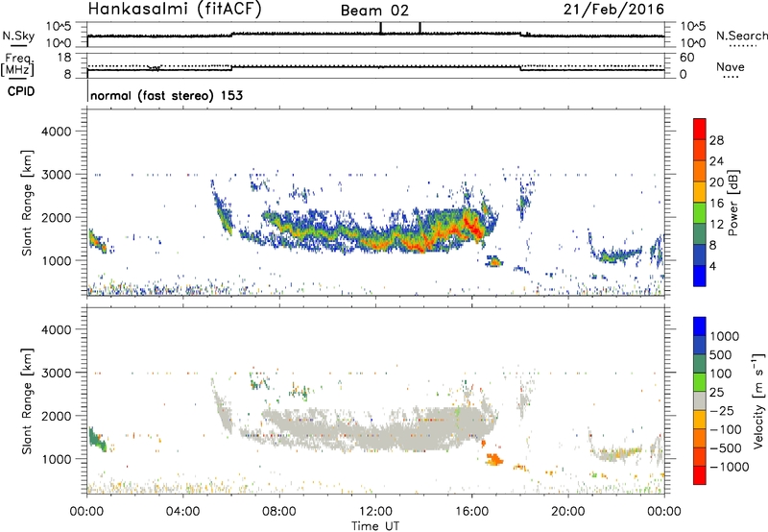Click Slant Range label of velocity panel
The width and height of the screenshot is (768, 532).
point(27,400)
